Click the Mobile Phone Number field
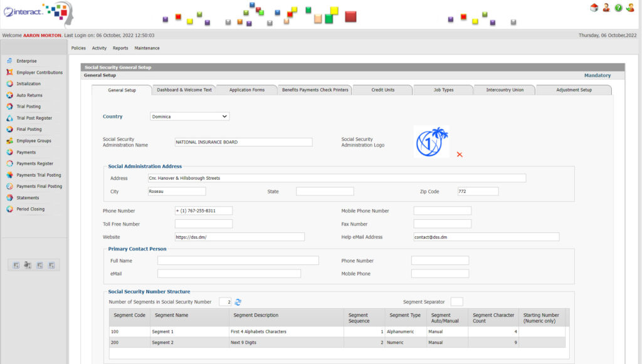 point(442,211)
